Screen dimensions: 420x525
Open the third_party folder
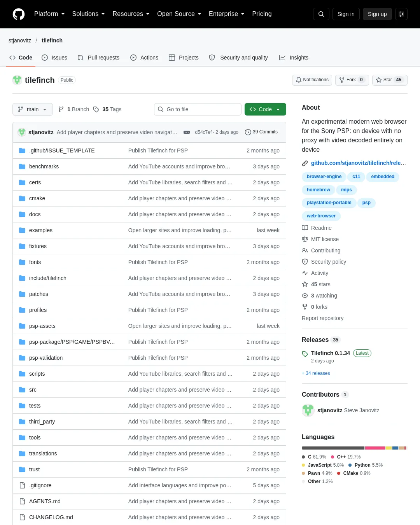coord(42,422)
